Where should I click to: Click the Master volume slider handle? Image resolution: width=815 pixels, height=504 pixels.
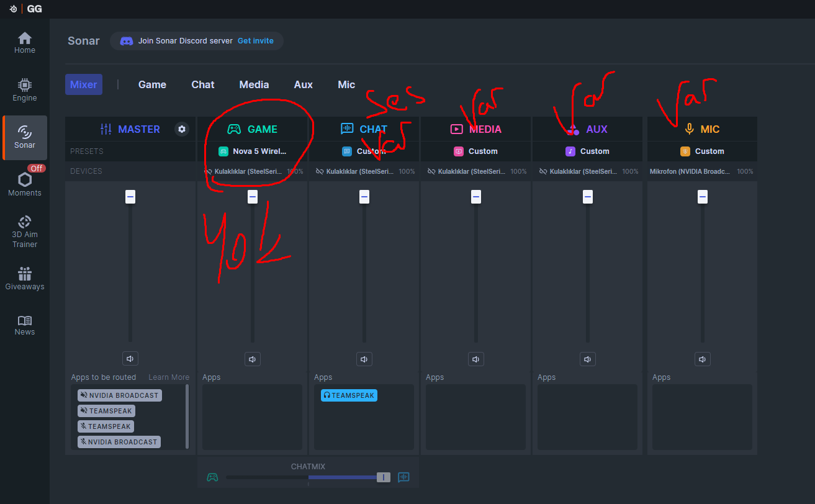click(130, 197)
